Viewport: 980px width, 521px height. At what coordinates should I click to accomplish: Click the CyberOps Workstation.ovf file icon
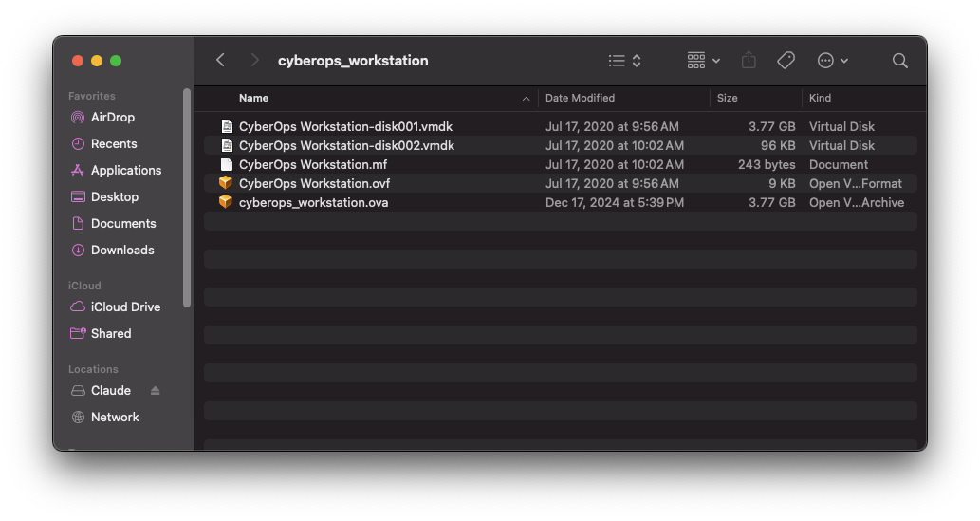[x=226, y=183]
